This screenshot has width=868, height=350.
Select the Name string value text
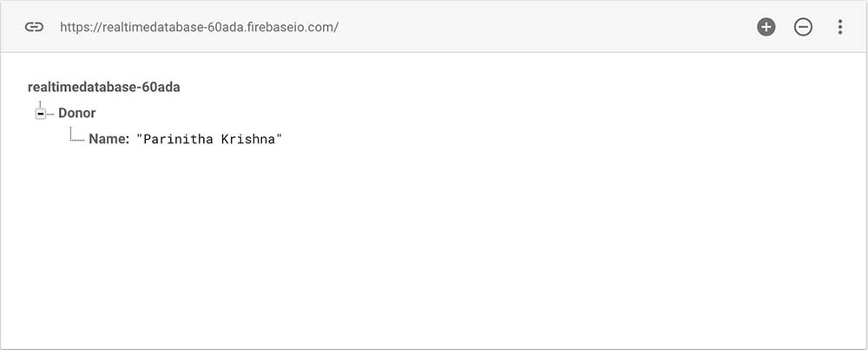pyautogui.click(x=209, y=138)
